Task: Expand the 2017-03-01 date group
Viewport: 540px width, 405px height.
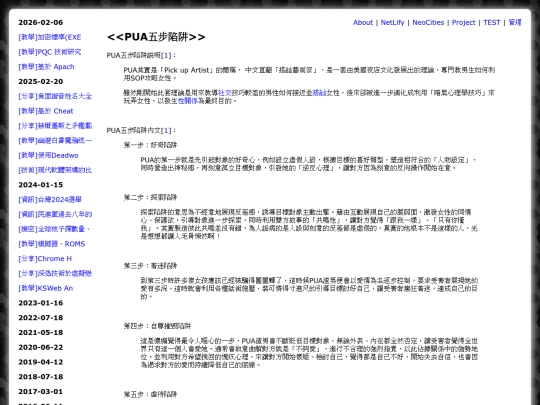Action: [41, 392]
